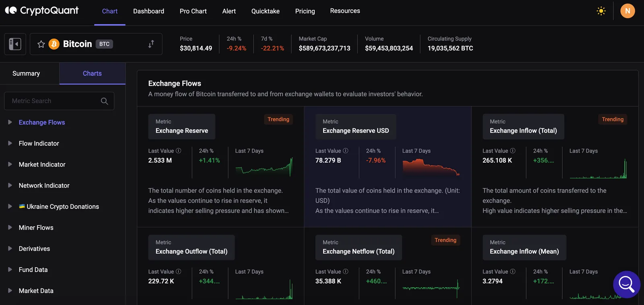The height and width of the screenshot is (305, 644).
Task: Click the Ukraine flag icon
Action: point(22,206)
